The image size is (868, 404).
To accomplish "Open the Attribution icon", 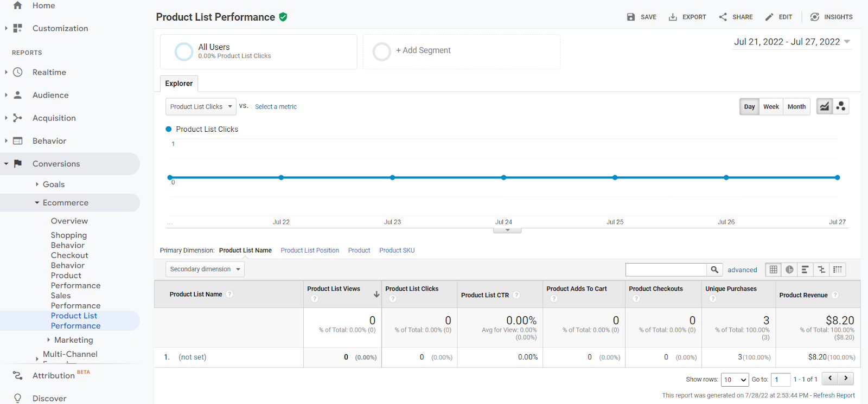I will [x=17, y=375].
